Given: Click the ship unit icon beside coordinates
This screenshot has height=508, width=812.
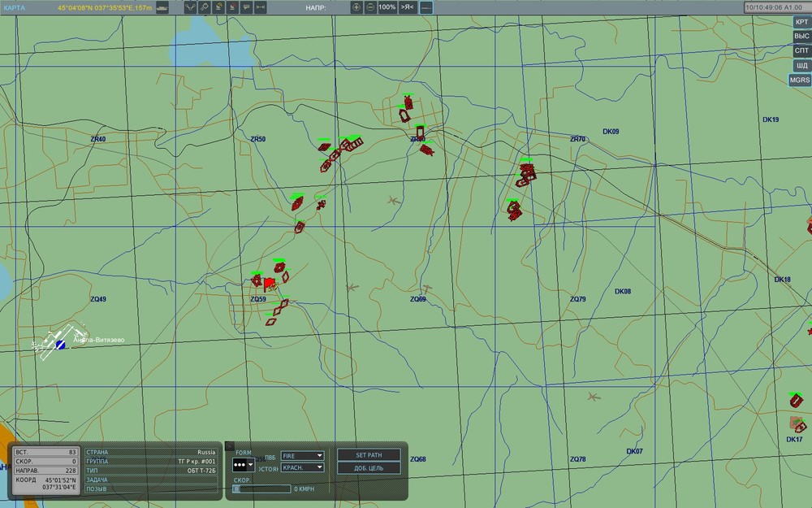Looking at the screenshot, I should pyautogui.click(x=162, y=8).
